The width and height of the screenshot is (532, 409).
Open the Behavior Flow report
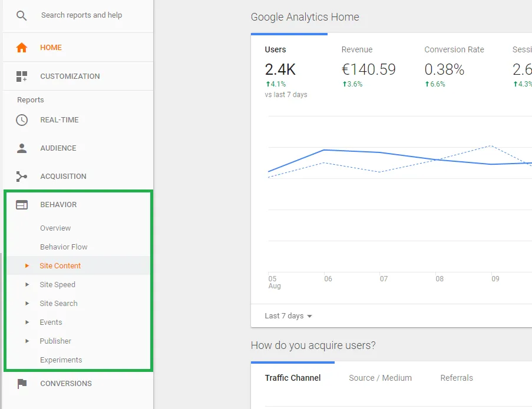click(x=64, y=247)
